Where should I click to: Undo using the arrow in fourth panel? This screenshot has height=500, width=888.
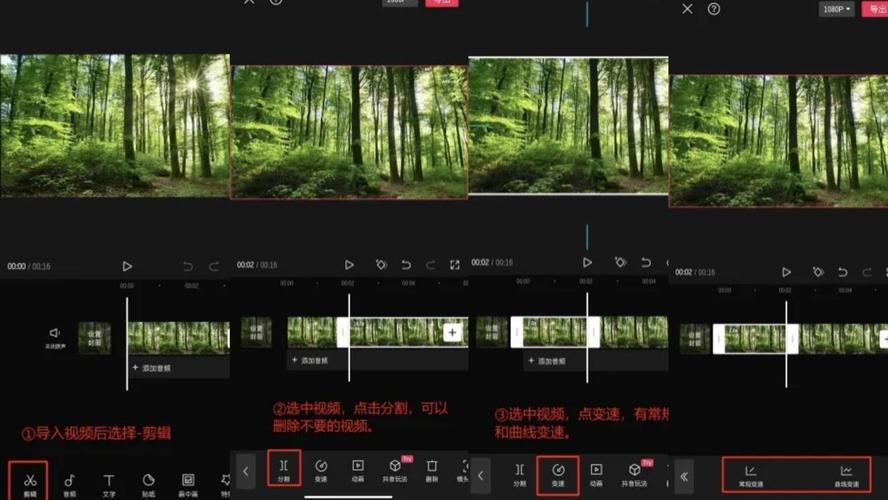pyautogui.click(x=843, y=272)
